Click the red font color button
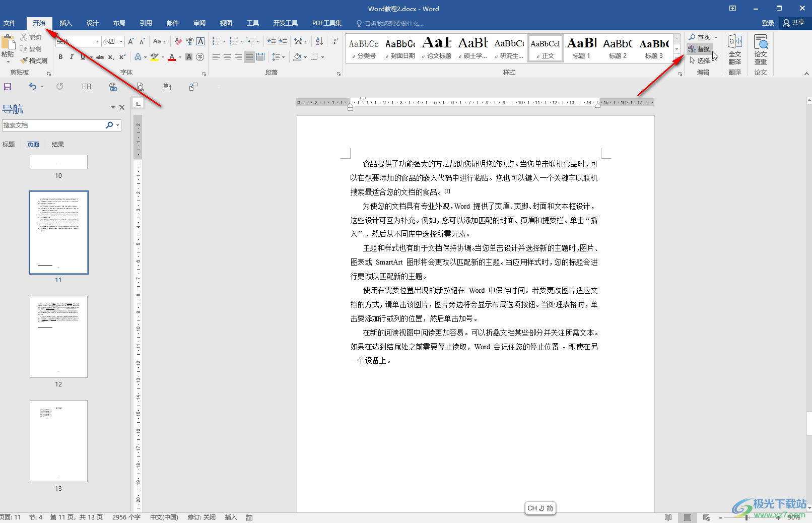Image resolution: width=812 pixels, height=523 pixels. tap(172, 57)
